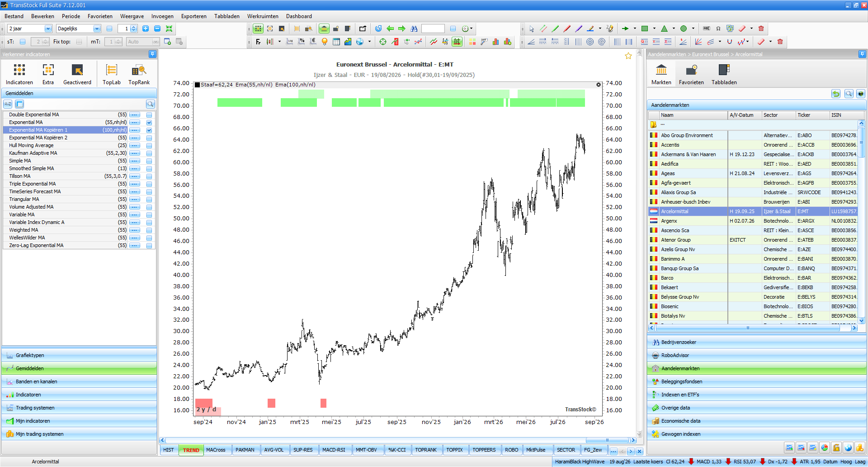The width and height of the screenshot is (868, 467).
Task: Expand the green arrow tool dropdown arrow
Action: pyautogui.click(x=635, y=29)
